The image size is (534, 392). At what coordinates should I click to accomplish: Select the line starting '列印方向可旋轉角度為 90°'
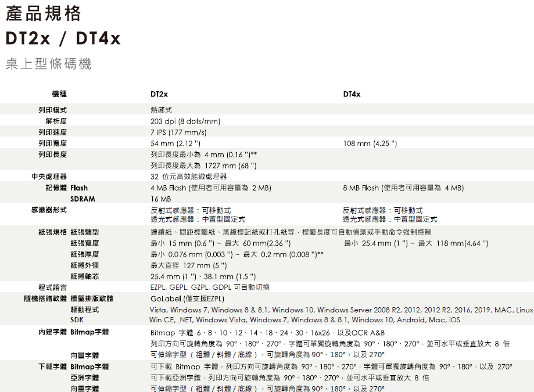click(x=330, y=344)
